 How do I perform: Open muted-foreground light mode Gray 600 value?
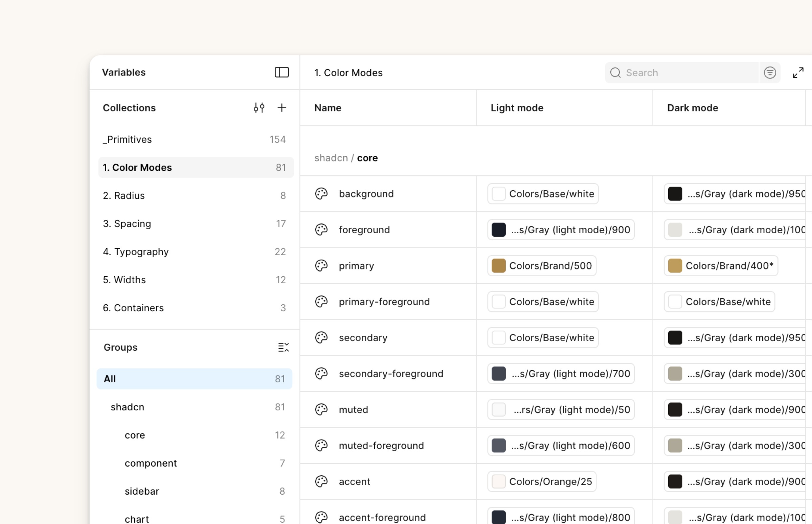[x=561, y=446]
